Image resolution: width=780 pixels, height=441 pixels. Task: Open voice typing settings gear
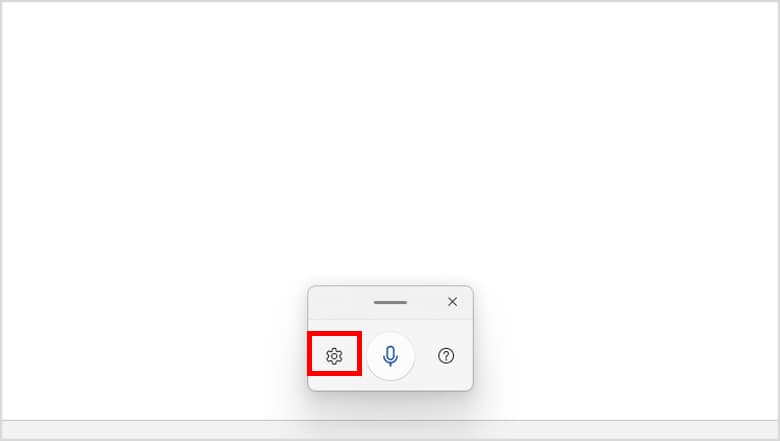(334, 356)
